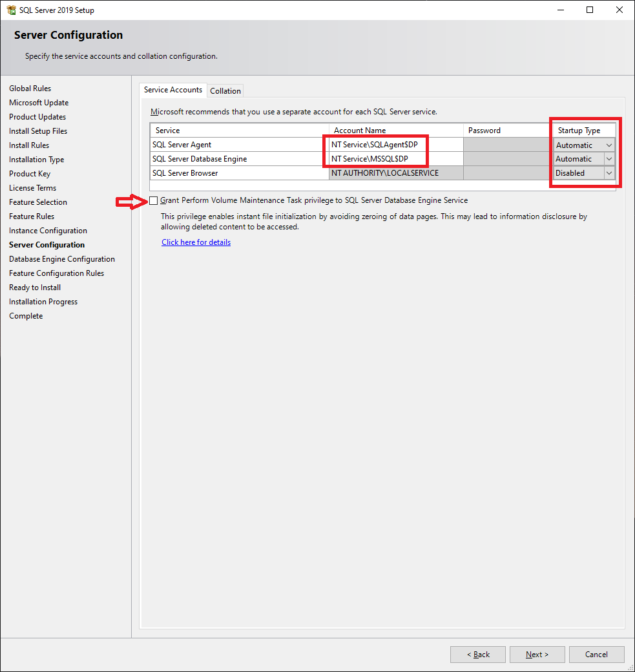Open 'Click here for details' link

tap(196, 242)
